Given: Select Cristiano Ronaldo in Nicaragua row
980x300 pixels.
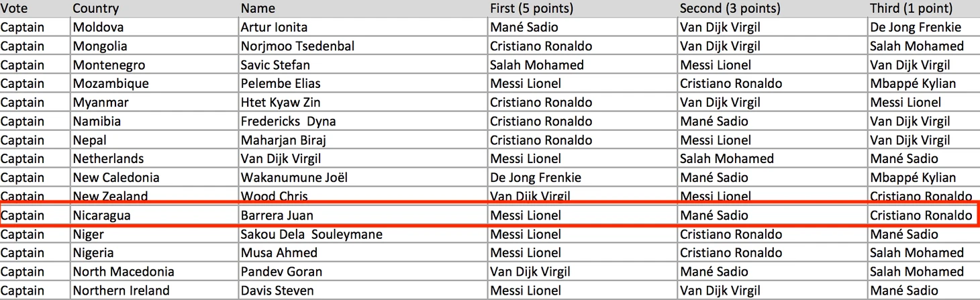Looking at the screenshot, I should pos(920,215).
